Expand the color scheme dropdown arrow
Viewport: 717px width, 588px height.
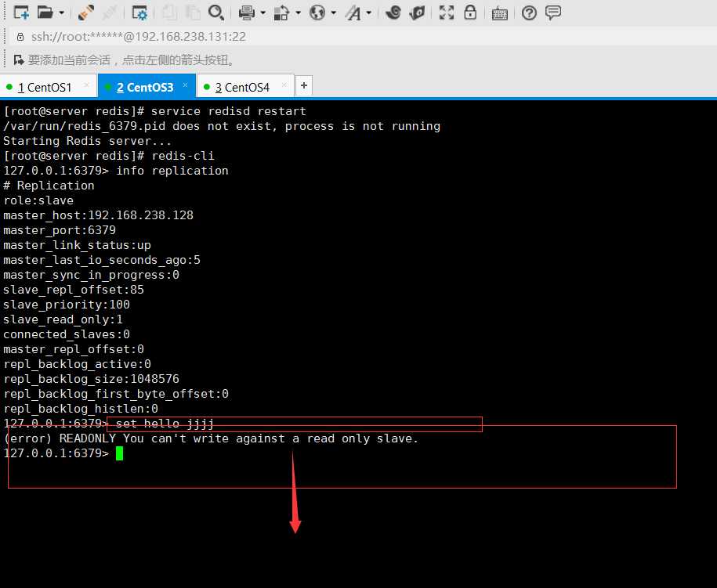pyautogui.click(x=298, y=13)
